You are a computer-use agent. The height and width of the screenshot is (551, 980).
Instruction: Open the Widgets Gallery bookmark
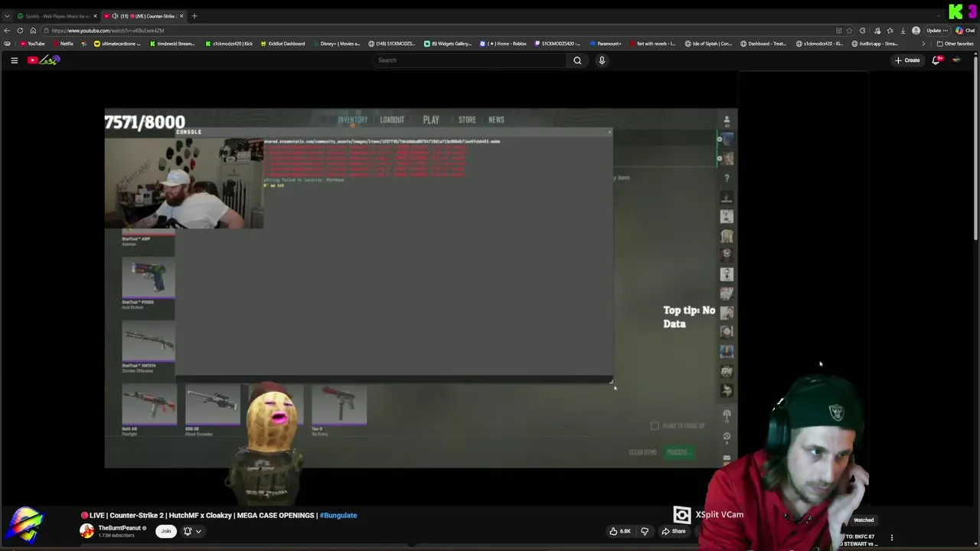[449, 44]
